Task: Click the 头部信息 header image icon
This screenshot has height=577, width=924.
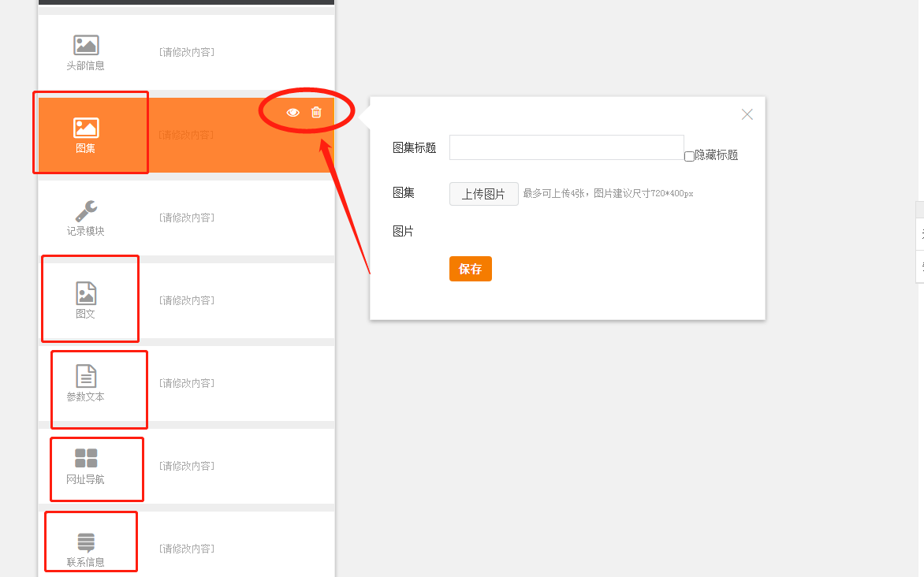Action: coord(86,46)
